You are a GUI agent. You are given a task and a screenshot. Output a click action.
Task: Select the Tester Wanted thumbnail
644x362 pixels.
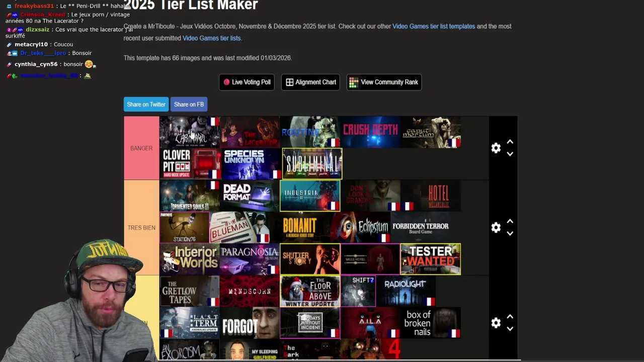pos(431,259)
